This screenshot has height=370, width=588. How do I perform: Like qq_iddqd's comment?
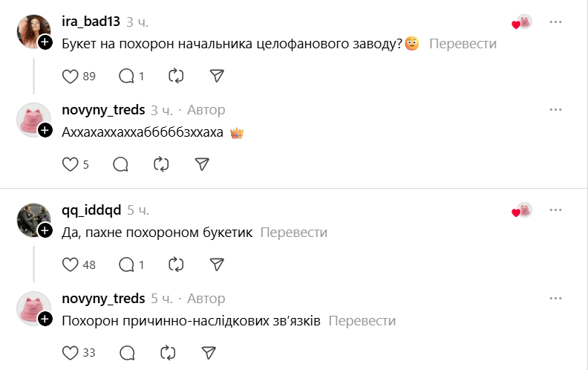click(70, 264)
